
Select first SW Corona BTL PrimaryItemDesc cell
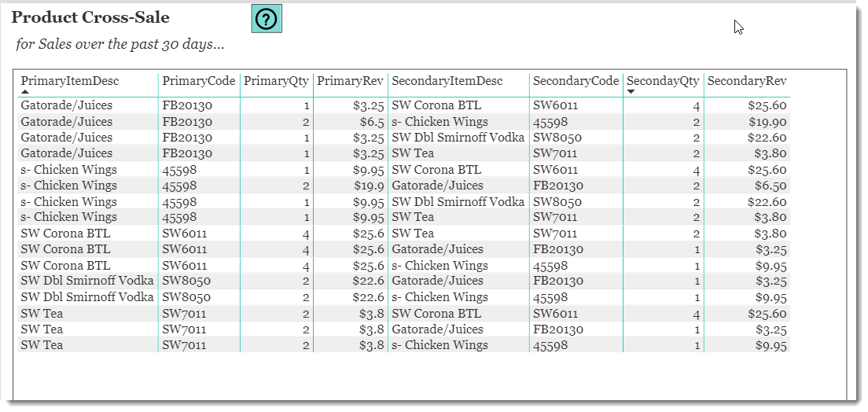click(x=65, y=234)
